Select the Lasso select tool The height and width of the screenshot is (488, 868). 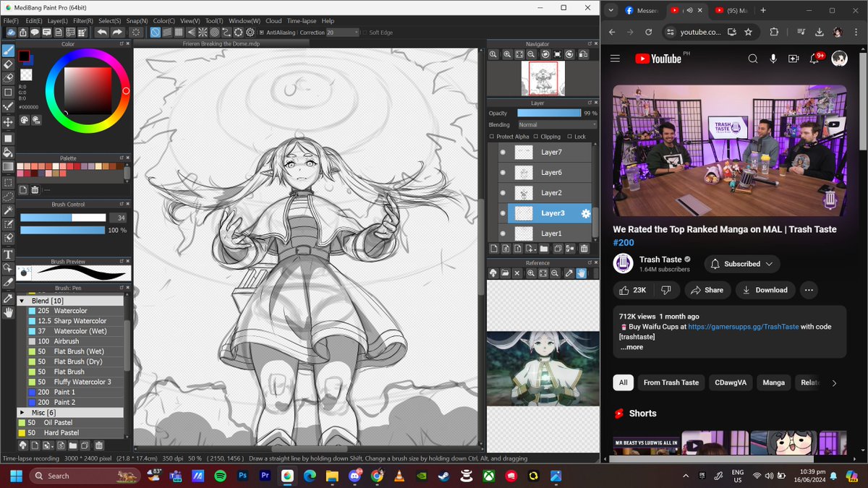tap(8, 196)
